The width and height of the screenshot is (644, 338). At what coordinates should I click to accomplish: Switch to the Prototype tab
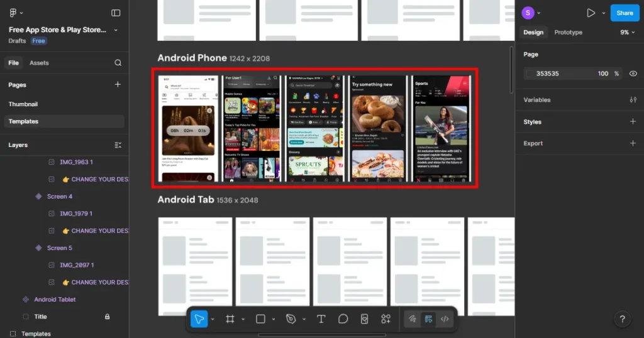click(x=568, y=33)
